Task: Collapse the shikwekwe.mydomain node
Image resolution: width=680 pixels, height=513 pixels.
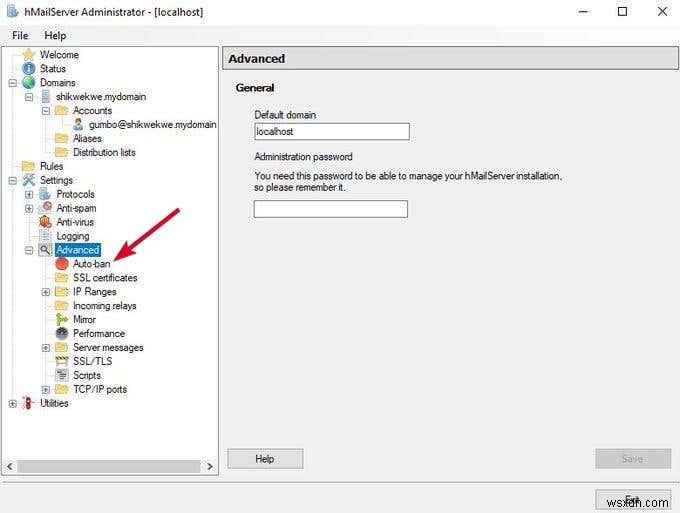Action: (29, 97)
